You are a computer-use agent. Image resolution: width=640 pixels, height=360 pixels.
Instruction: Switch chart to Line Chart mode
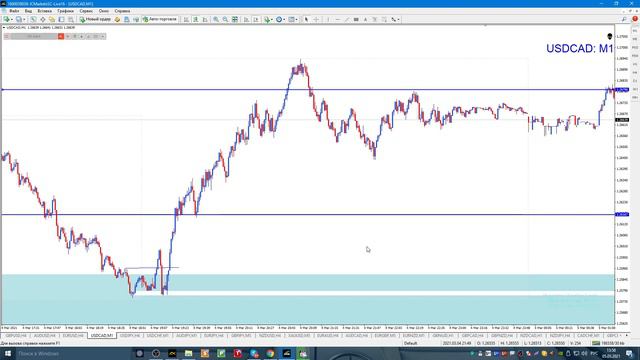click(x=205, y=19)
